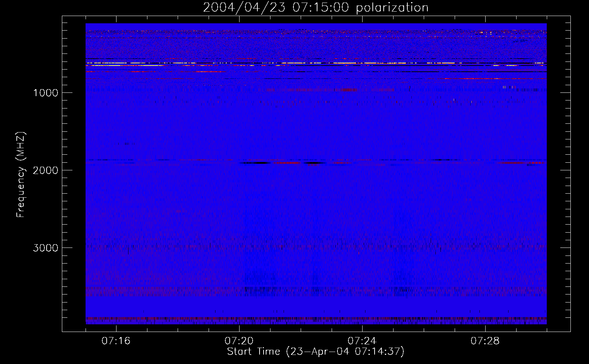This screenshot has width=589, height=364.
Task: Click the 3000 frequency tick label
Action: click(x=46, y=248)
